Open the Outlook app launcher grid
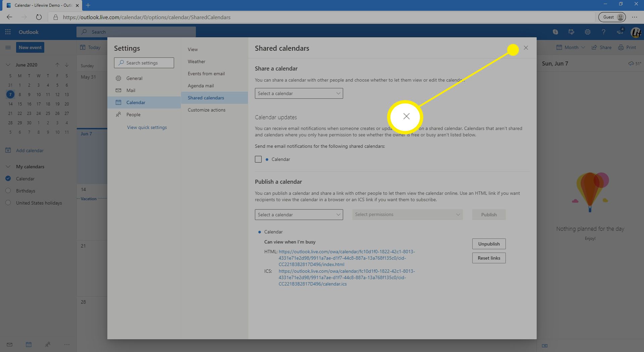The width and height of the screenshot is (644, 352). click(8, 32)
